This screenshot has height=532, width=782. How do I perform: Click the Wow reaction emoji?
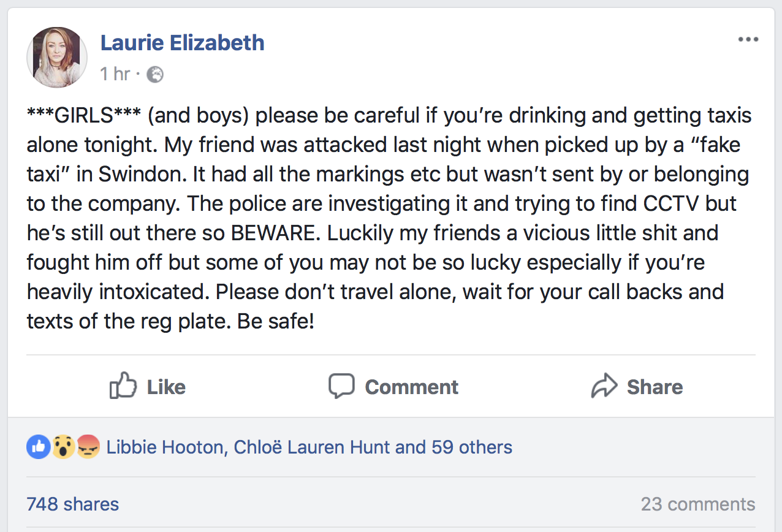click(x=62, y=447)
